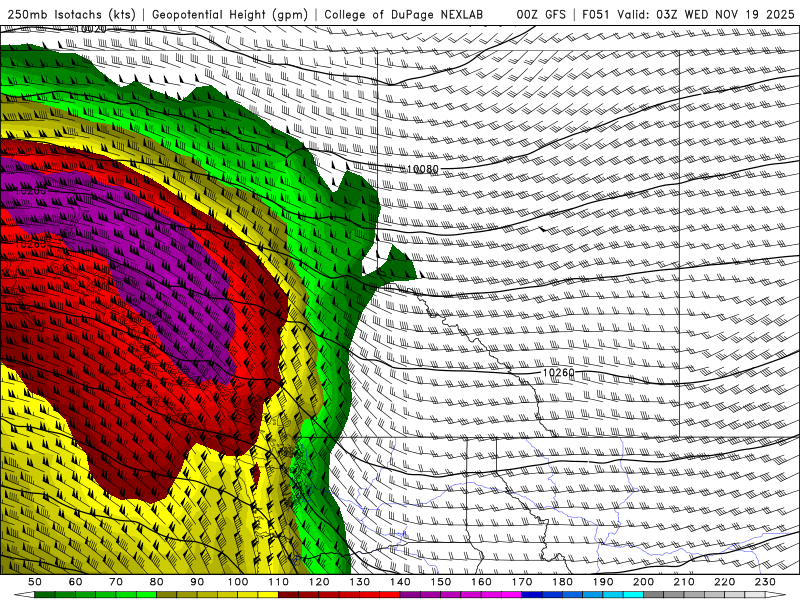Click the 140 value on the color scale
Screen dimensions: 800x600
coord(400,582)
